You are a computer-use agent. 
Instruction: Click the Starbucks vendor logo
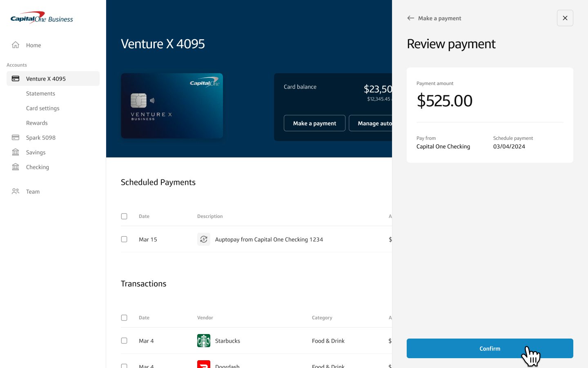point(204,341)
